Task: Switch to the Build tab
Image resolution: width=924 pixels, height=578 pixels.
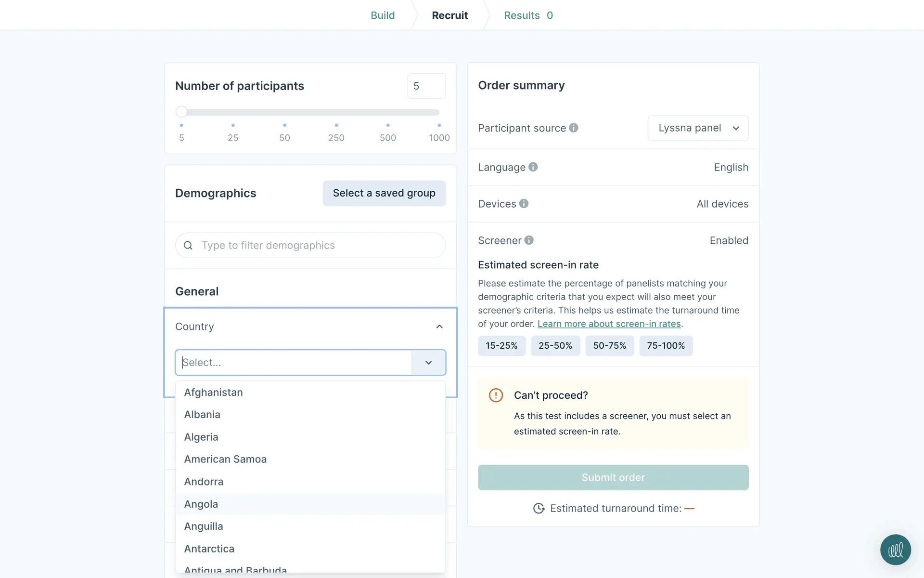Action: 383,15
